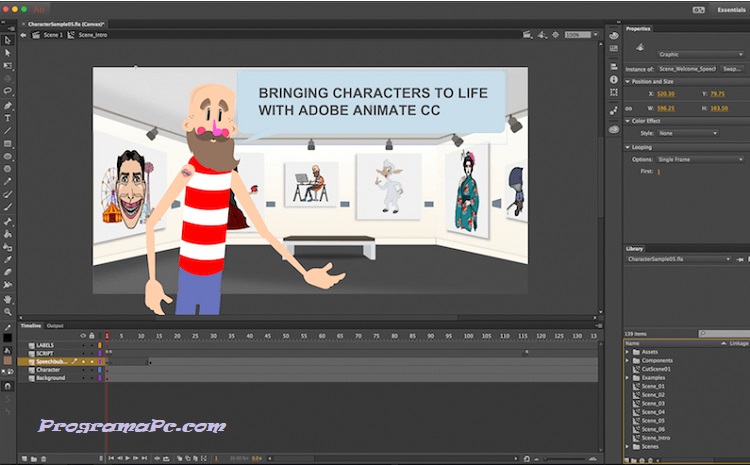Switch to the Output tab
750x465 pixels.
[55, 325]
